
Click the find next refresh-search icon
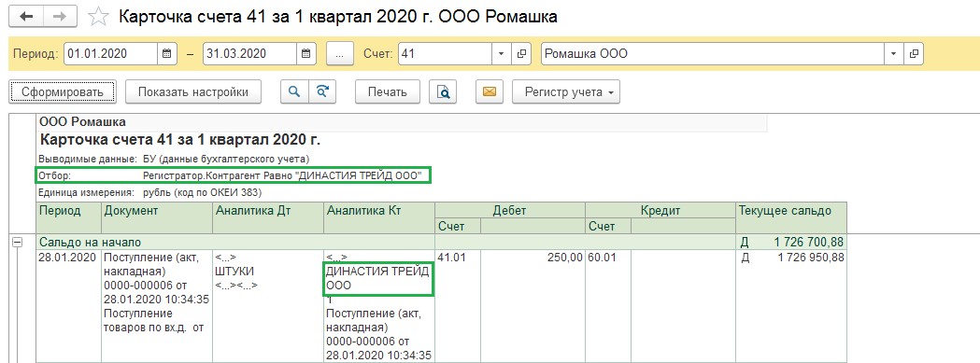pyautogui.click(x=322, y=91)
